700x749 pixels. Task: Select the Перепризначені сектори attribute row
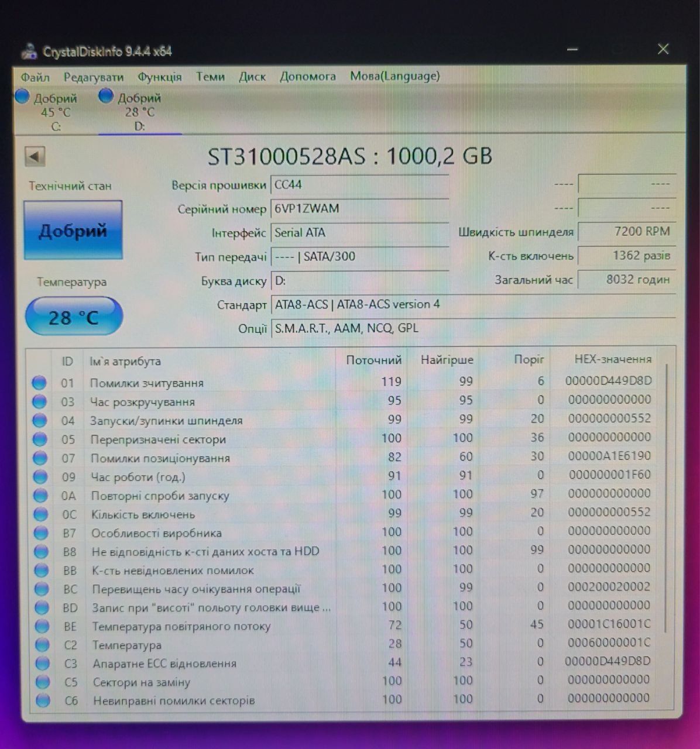pyautogui.click(x=345, y=438)
